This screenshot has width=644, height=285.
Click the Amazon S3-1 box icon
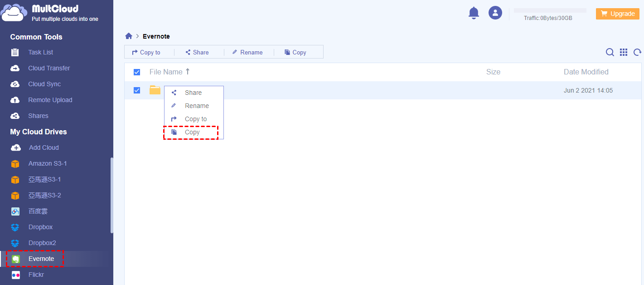(x=15, y=164)
